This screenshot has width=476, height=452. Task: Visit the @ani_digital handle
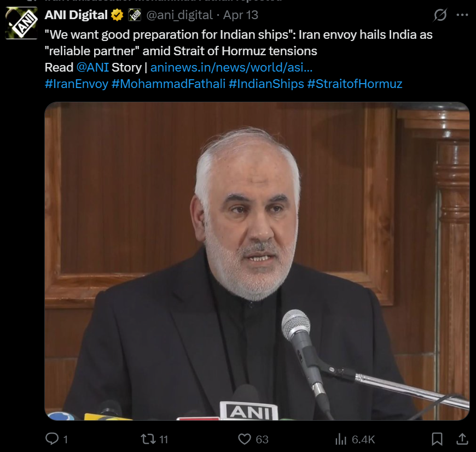click(x=179, y=15)
